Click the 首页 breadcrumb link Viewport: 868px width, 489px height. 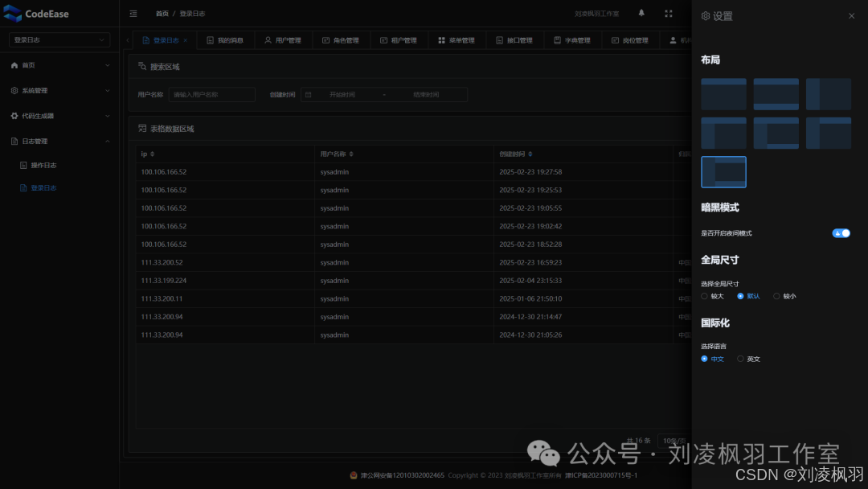[x=162, y=14]
